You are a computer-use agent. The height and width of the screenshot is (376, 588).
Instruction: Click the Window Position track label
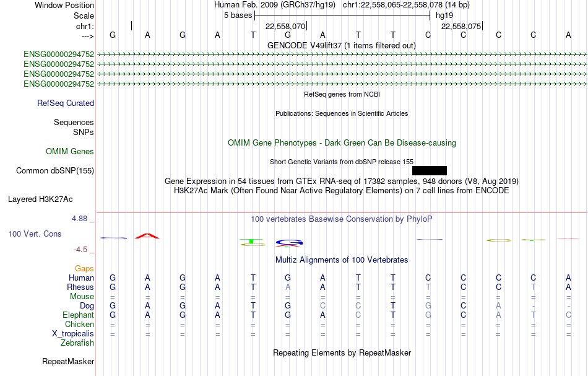pos(64,5)
